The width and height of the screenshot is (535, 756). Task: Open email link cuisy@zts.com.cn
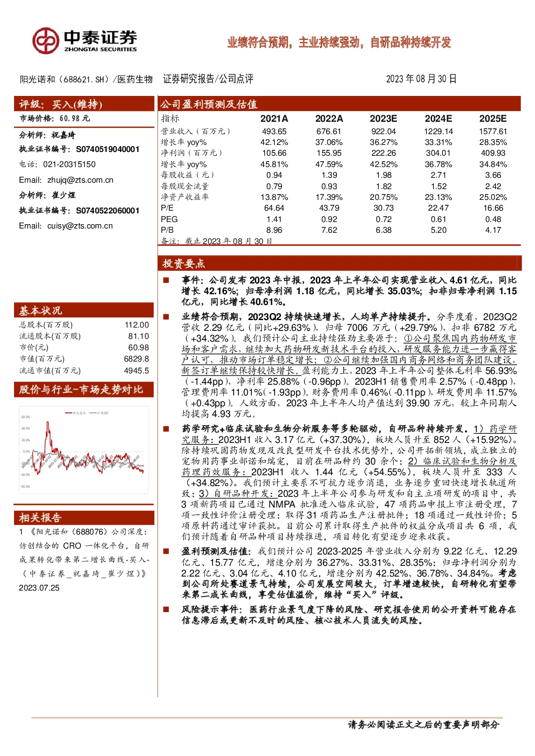coord(80,226)
